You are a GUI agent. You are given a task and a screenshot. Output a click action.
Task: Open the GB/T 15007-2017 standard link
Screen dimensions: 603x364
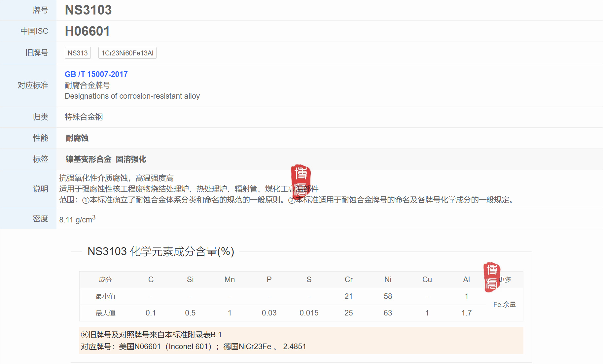pos(96,74)
